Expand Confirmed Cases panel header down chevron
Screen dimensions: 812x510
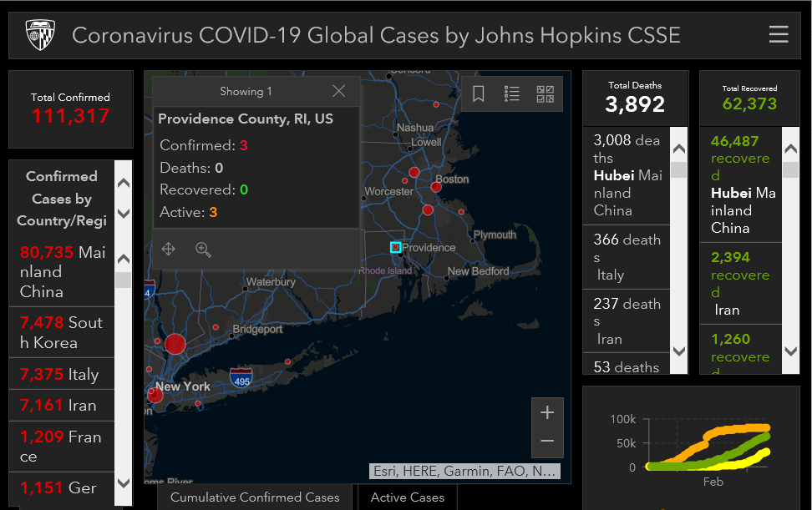[x=124, y=213]
